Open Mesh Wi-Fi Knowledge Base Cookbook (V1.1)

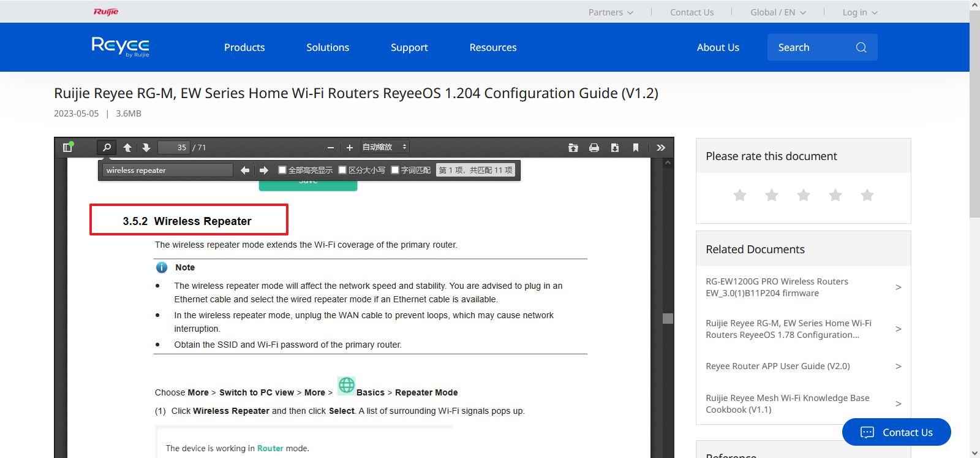788,403
